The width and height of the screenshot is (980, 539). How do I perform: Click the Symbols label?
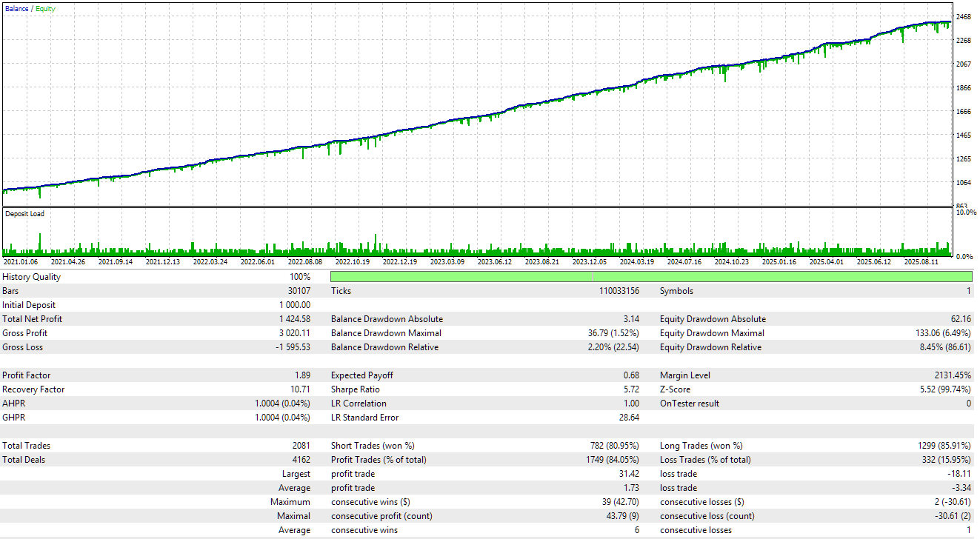676,291
